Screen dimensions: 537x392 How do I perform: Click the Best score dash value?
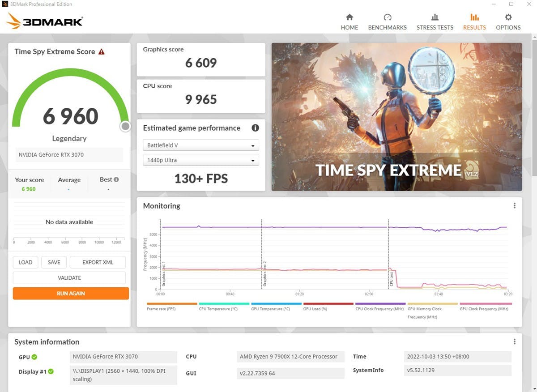109,189
